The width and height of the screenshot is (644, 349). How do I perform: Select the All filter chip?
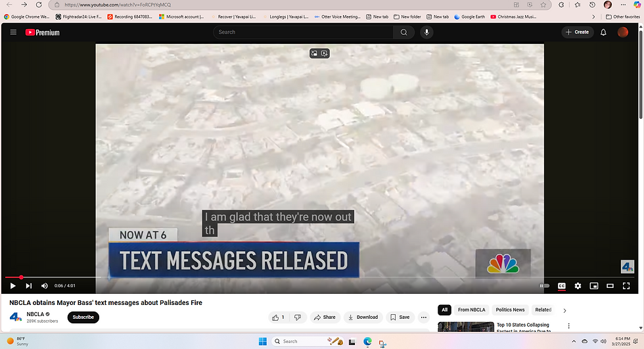coord(444,310)
